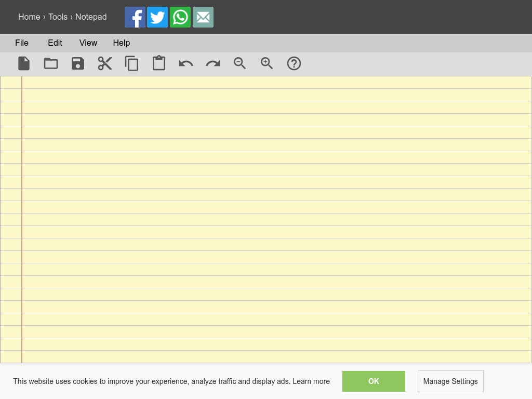Save the note with the floppy disk icon
This screenshot has width=532, height=399.
pos(78,63)
